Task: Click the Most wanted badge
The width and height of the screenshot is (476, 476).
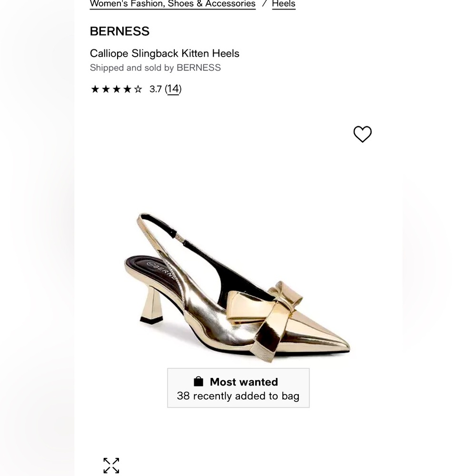Action: (238, 387)
